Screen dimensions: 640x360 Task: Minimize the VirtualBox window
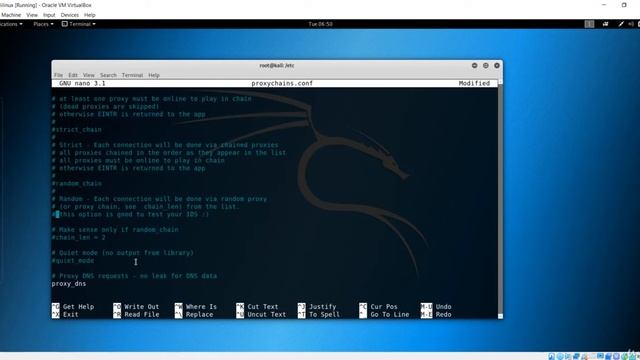604,5
